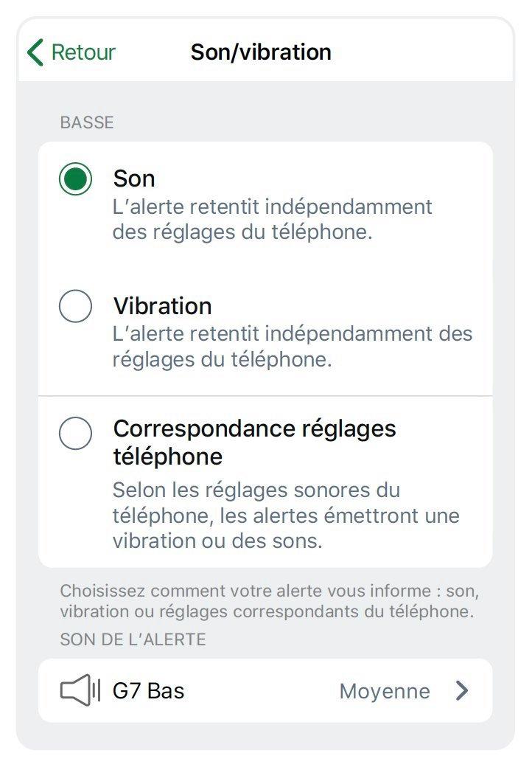532x767 pixels.
Task: Tap the G7 Bas label text
Action: click(x=149, y=691)
